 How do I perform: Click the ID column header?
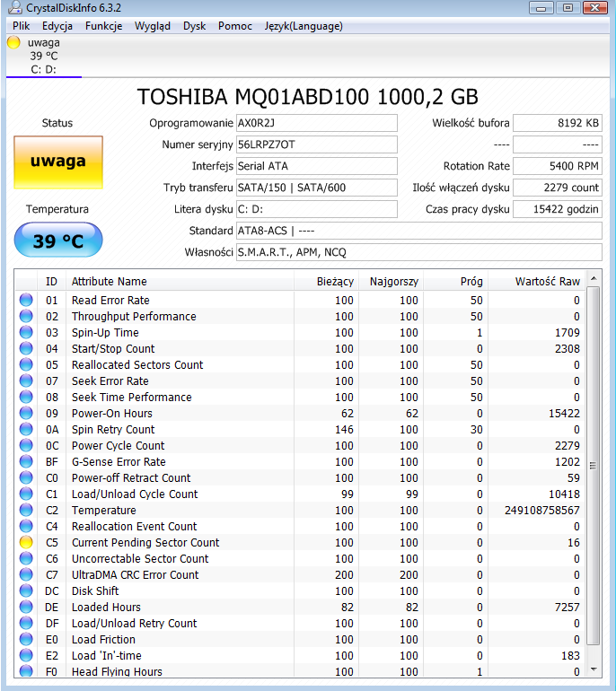[51, 281]
